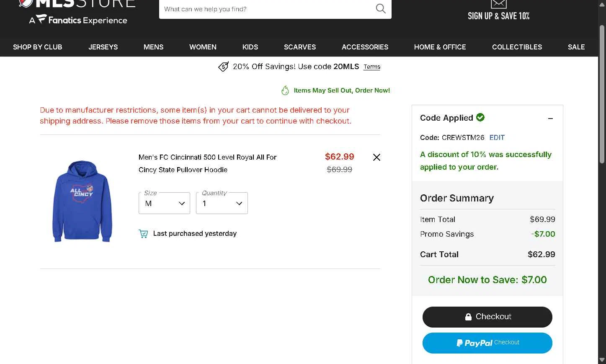Click the search magnifier icon
The height and width of the screenshot is (364, 606).
coord(380,8)
